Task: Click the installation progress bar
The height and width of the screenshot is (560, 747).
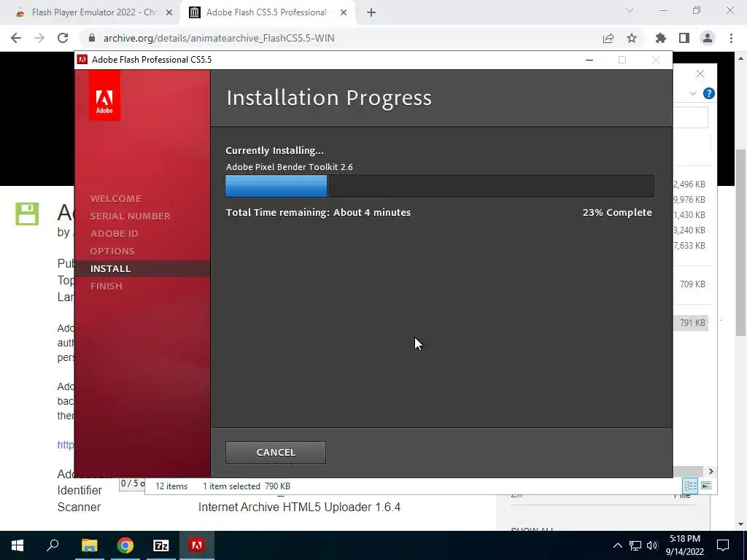Action: pos(439,186)
